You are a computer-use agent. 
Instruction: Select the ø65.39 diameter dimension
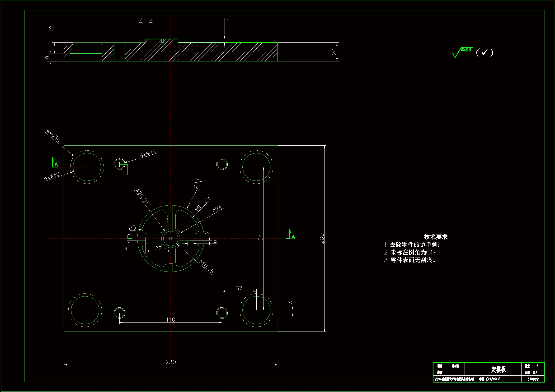(x=202, y=204)
